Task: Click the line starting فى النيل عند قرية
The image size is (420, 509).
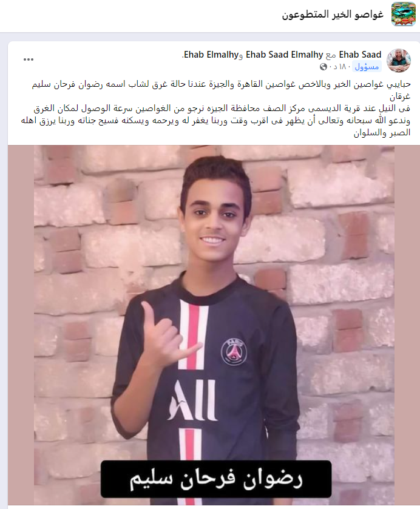Action: coord(222,109)
